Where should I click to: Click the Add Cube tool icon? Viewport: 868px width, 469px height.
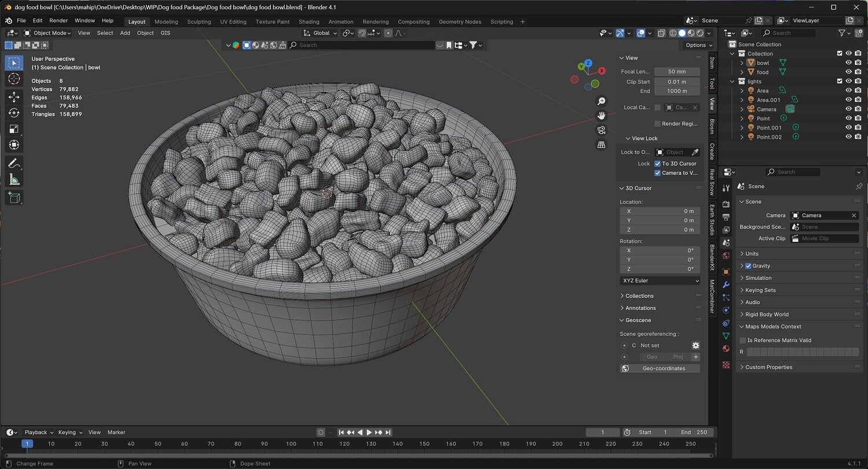14,198
